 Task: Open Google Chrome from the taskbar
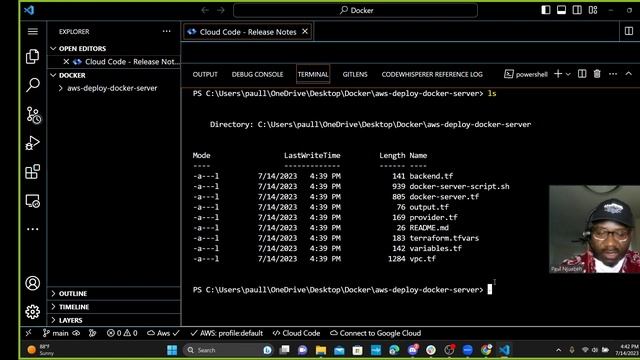pyautogui.click(x=486, y=350)
